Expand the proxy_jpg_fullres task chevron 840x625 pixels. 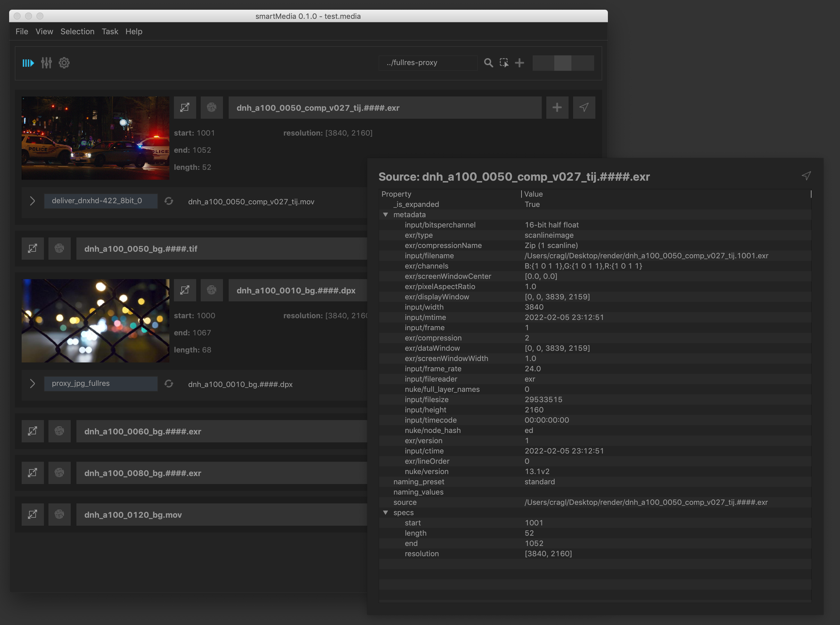(33, 384)
